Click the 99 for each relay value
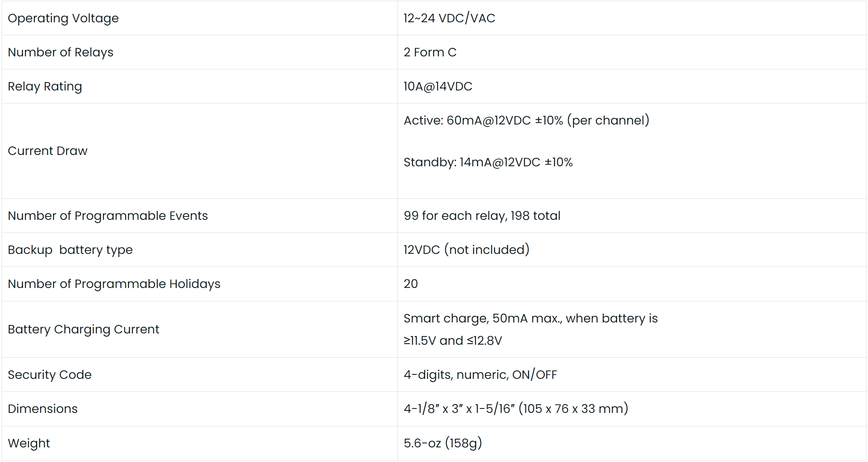868x462 pixels. pyautogui.click(x=482, y=216)
